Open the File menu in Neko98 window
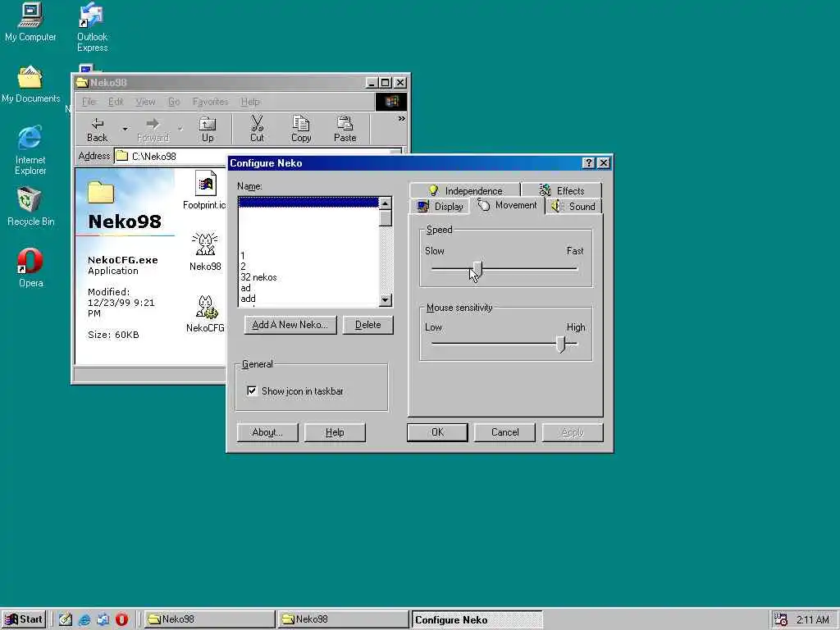The height and width of the screenshot is (630, 840). [89, 102]
